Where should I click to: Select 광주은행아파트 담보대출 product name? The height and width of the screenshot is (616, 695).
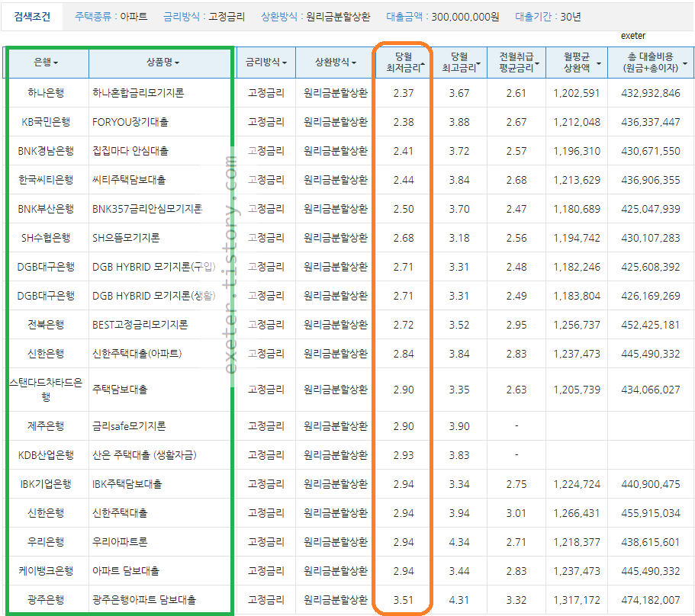click(144, 600)
